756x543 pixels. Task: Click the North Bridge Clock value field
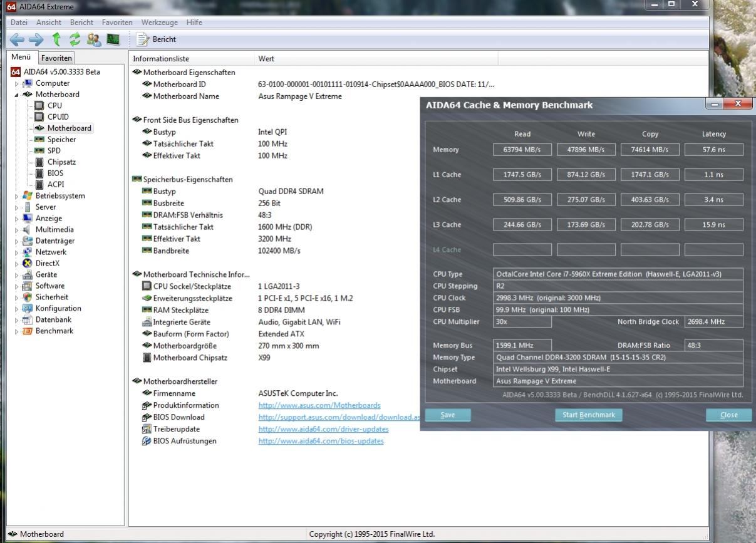click(714, 322)
